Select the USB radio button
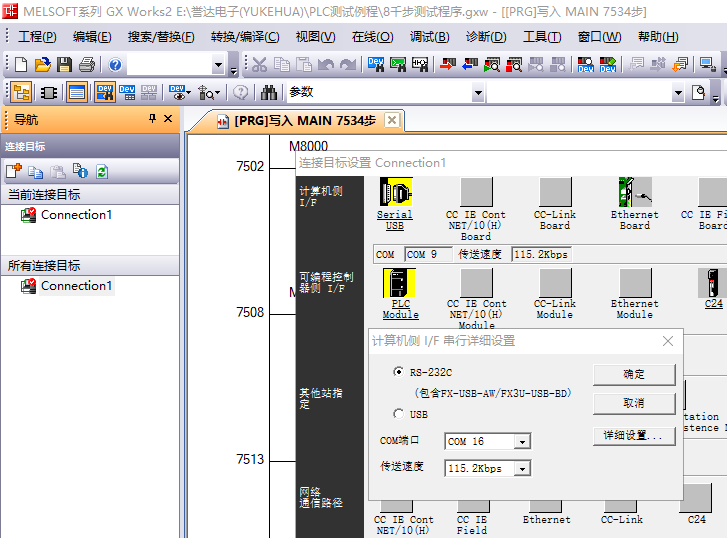This screenshot has width=727, height=538. point(398,413)
